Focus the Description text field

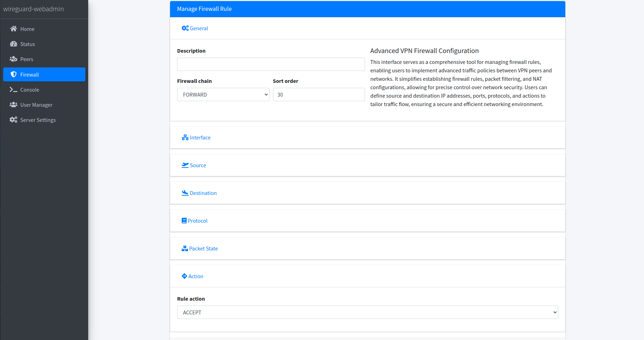271,64
